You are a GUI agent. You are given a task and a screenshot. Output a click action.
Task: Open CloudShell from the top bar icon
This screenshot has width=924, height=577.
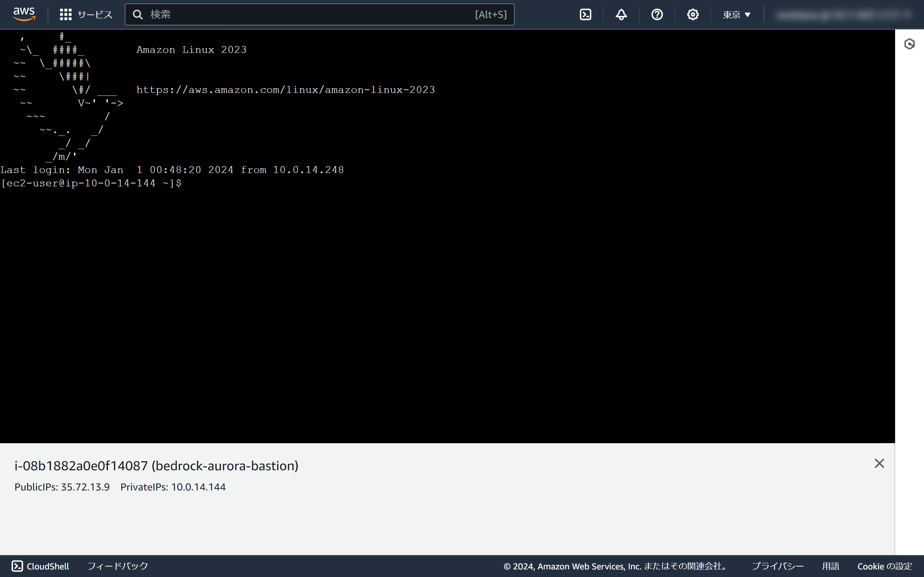click(585, 14)
